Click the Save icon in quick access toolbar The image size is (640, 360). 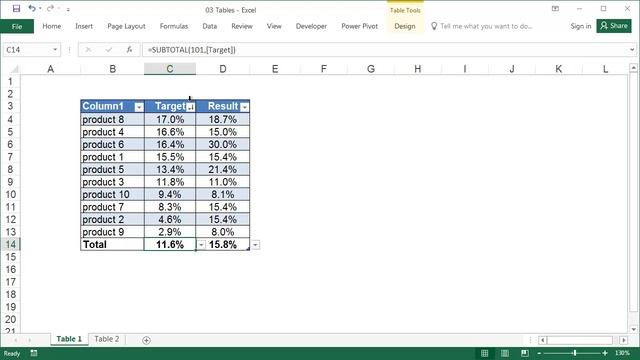[x=16, y=9]
